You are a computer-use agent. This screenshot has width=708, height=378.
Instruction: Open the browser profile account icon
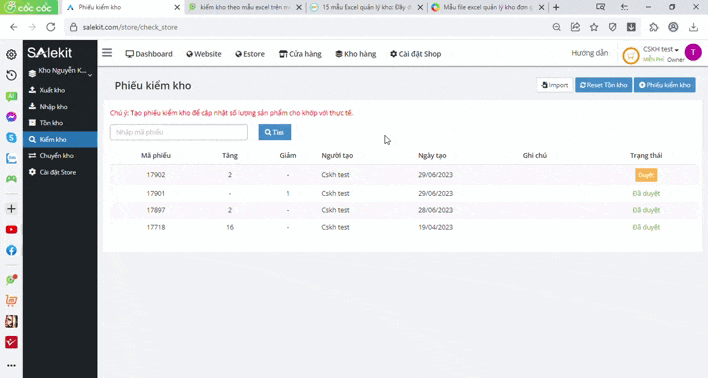(673, 27)
